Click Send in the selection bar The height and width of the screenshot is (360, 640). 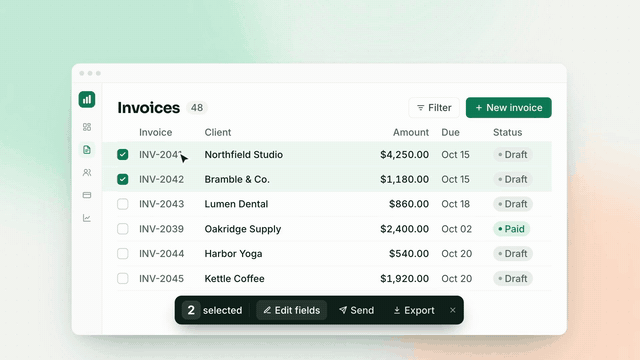[x=356, y=310]
